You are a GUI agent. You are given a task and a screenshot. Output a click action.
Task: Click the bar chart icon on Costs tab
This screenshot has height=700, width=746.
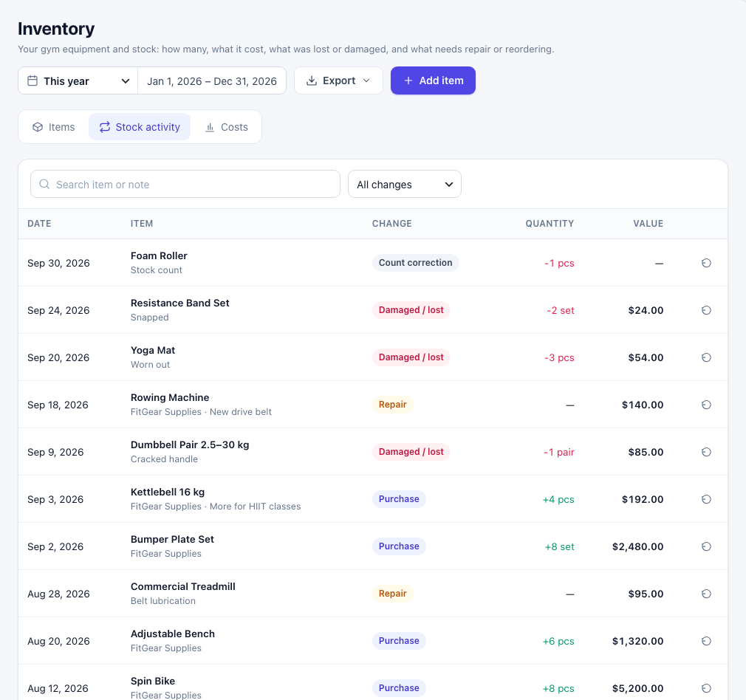[x=210, y=127]
